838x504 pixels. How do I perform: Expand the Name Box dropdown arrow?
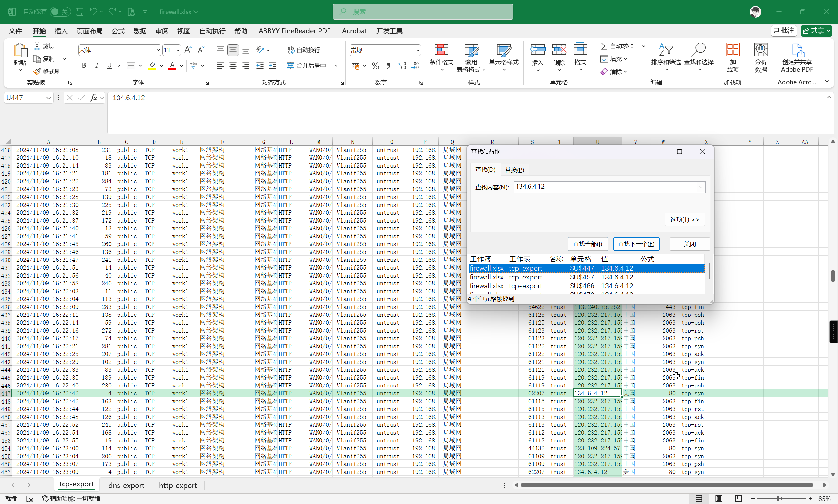(49, 98)
